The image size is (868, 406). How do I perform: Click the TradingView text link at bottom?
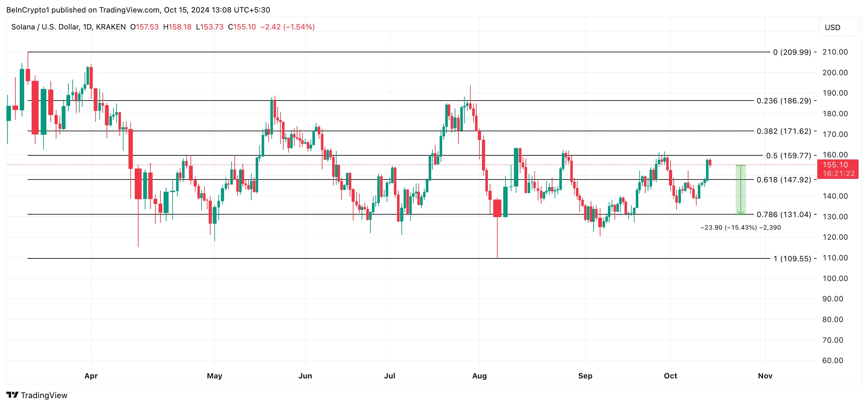(44, 395)
